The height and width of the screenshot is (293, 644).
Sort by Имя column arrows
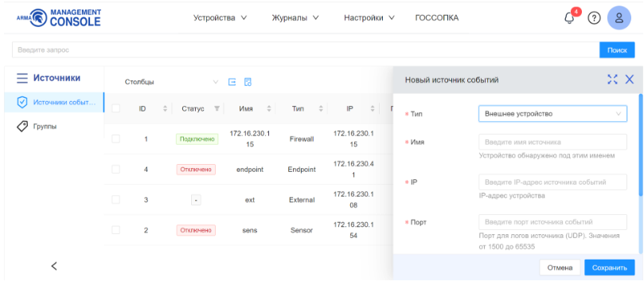(x=269, y=108)
